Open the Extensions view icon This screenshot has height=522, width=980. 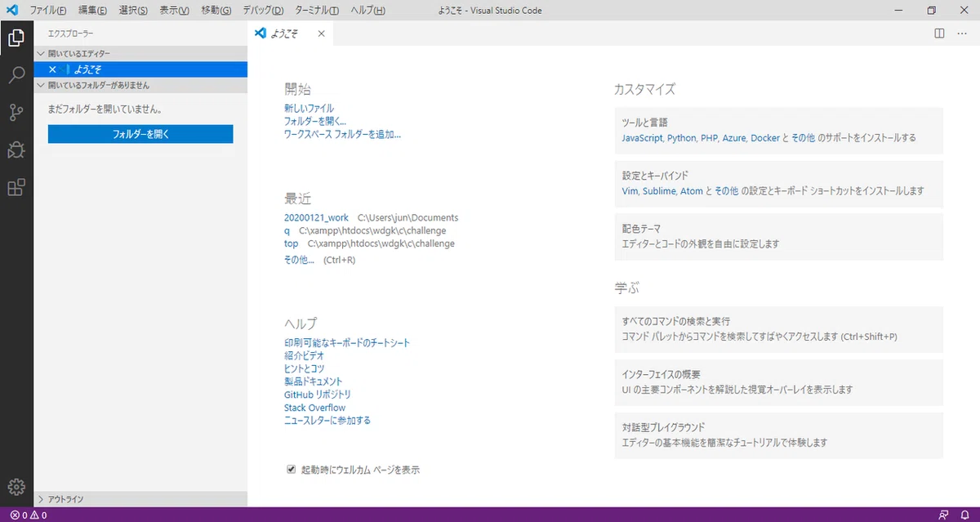tap(16, 188)
